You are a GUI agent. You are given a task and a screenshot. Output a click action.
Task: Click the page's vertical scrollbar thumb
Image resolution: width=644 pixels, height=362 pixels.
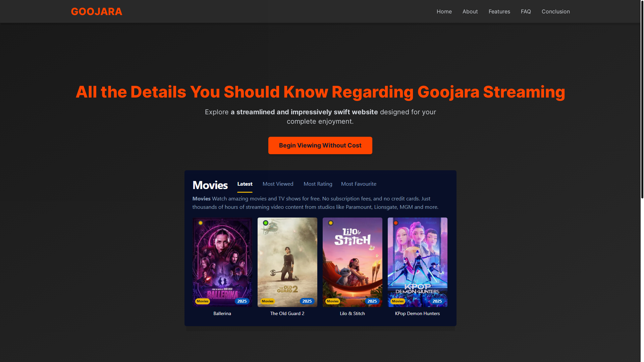pos(642,99)
